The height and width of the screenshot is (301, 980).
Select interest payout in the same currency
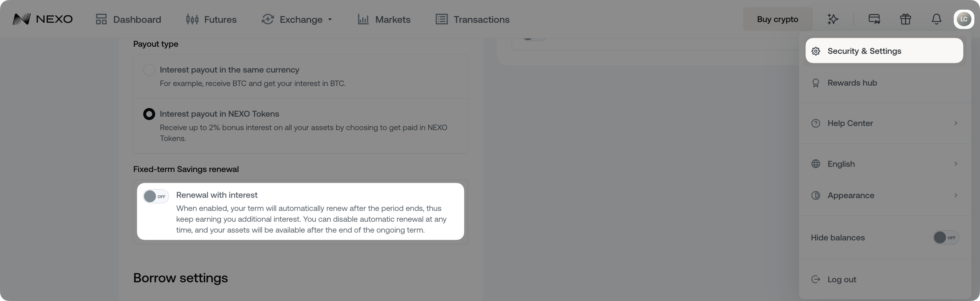(x=149, y=70)
